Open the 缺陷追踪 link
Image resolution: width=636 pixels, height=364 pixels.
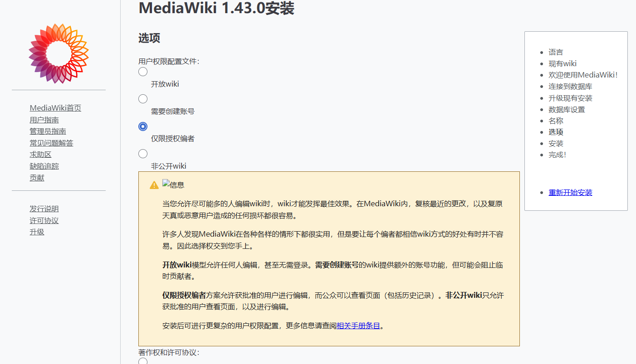click(44, 166)
